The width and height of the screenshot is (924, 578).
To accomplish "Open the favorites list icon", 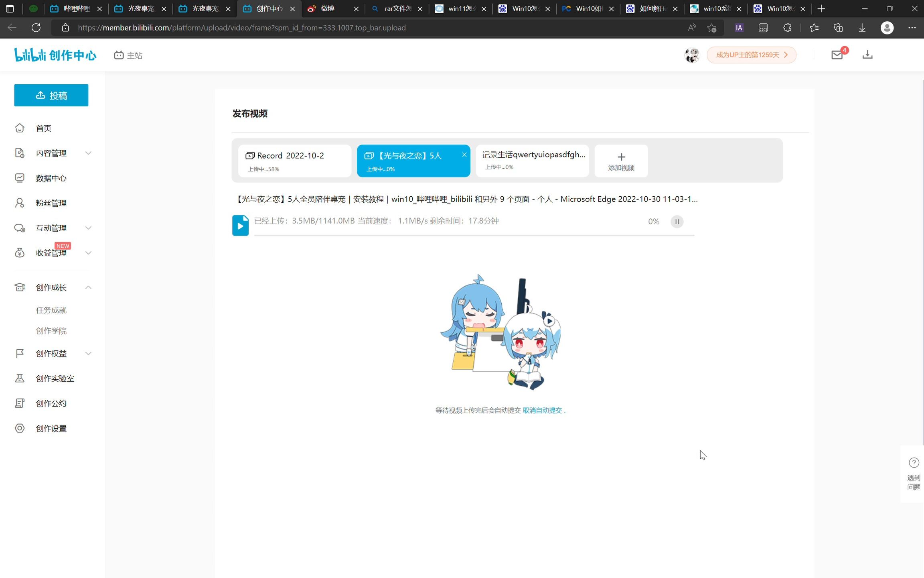I will [x=814, y=28].
